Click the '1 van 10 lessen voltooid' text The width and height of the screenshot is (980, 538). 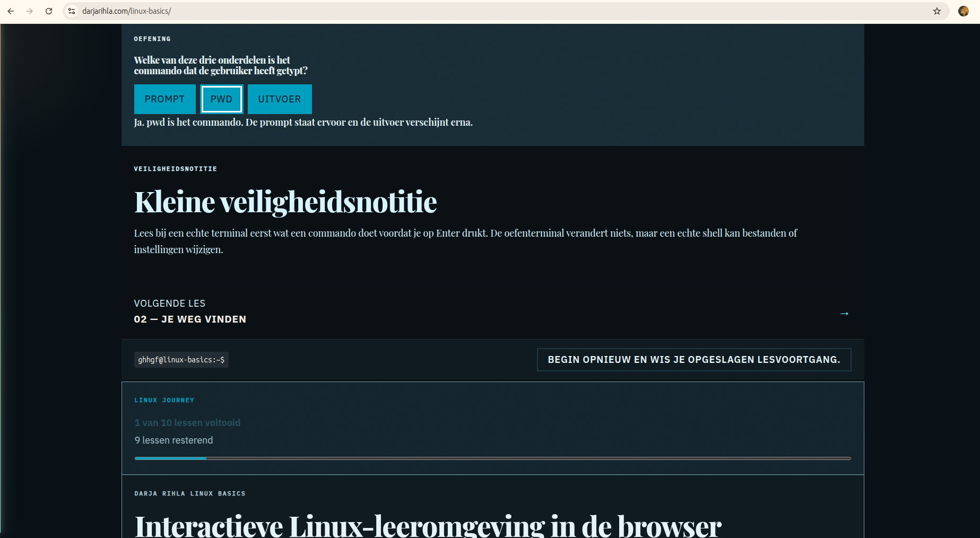pyautogui.click(x=187, y=423)
